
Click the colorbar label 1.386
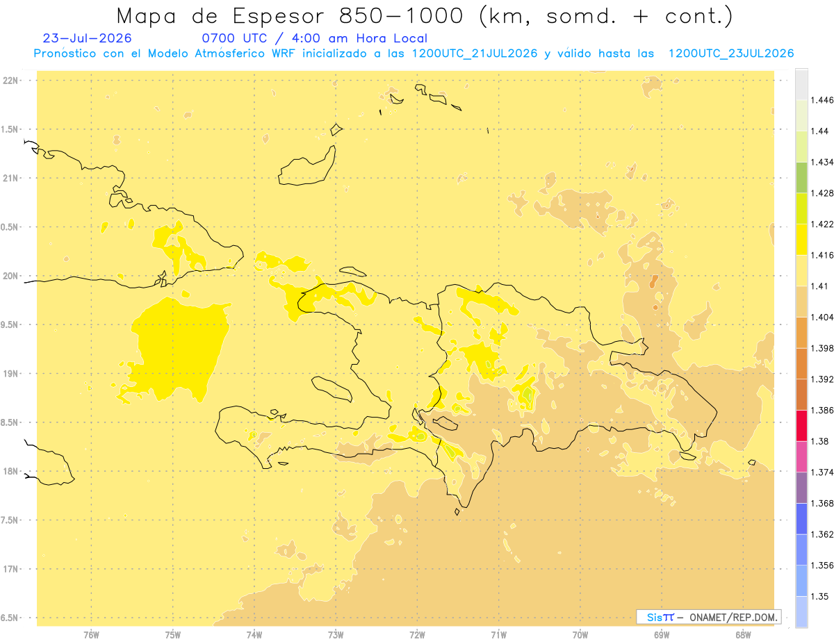(822, 411)
